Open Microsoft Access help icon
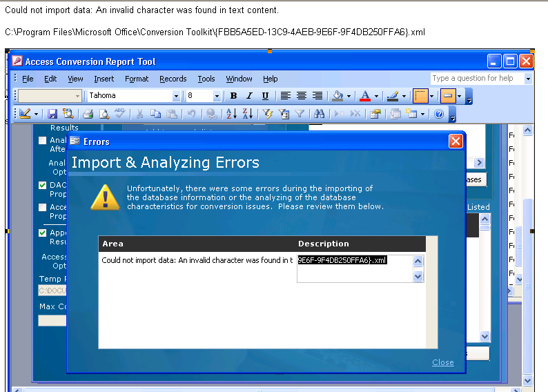The image size is (548, 392). (439, 114)
